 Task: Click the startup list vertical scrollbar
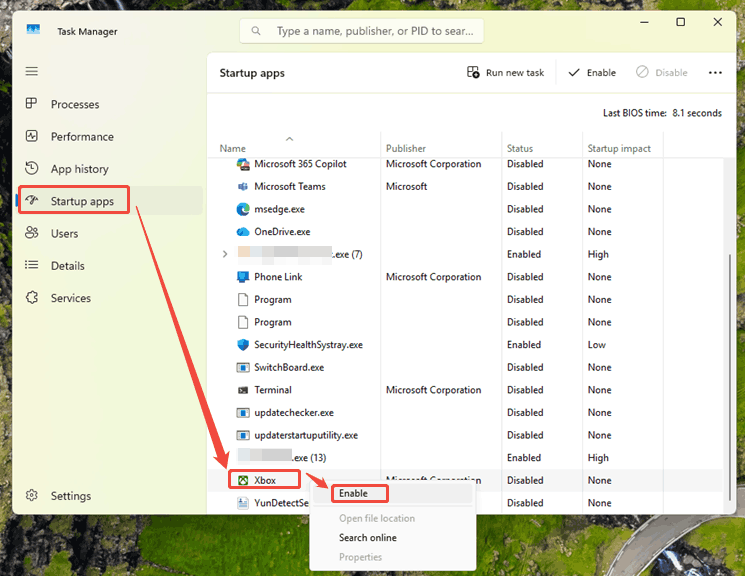point(730,376)
